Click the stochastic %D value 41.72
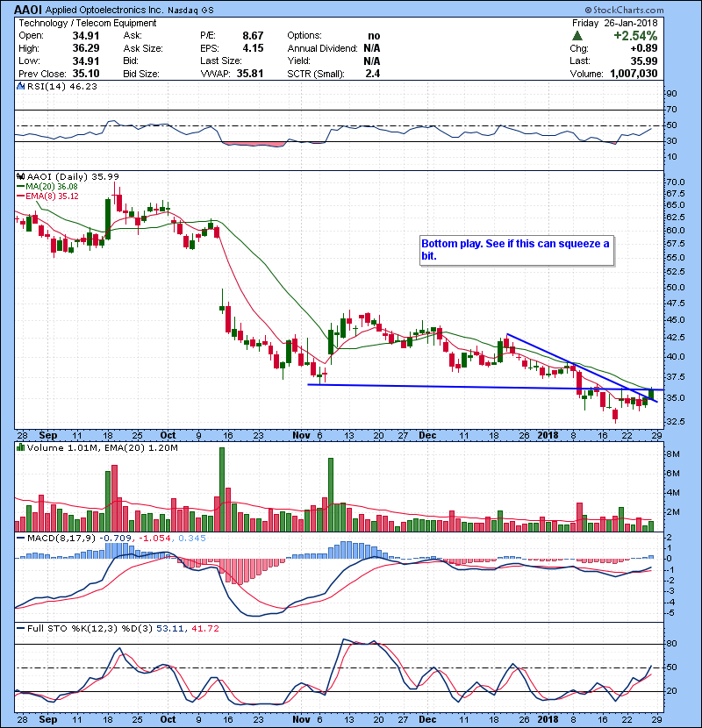 (x=204, y=628)
